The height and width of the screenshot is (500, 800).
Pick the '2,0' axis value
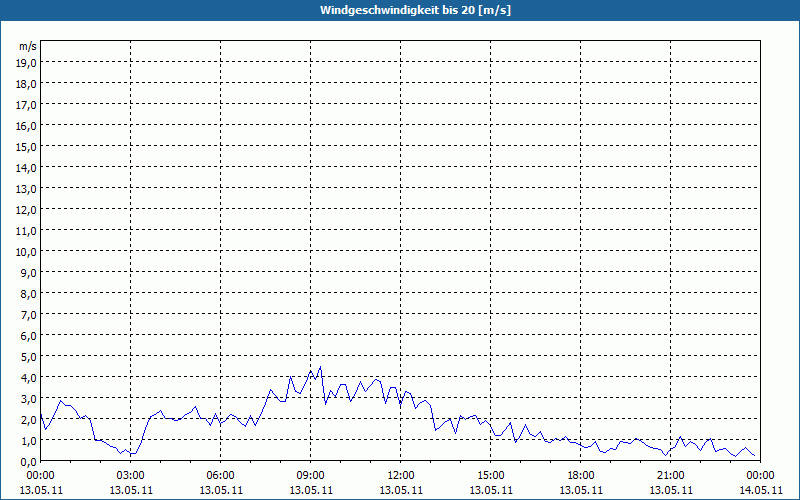[x=30, y=420]
